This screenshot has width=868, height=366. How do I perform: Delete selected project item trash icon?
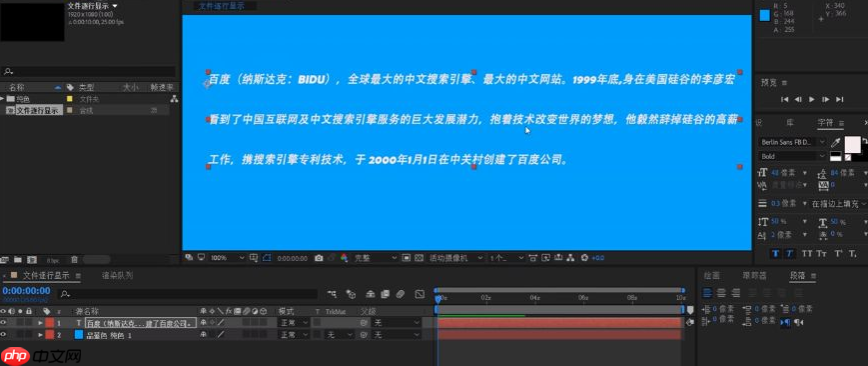tap(74, 259)
